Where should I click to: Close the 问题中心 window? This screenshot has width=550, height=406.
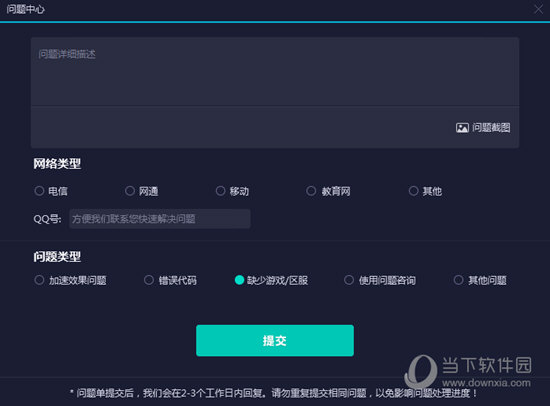click(538, 9)
